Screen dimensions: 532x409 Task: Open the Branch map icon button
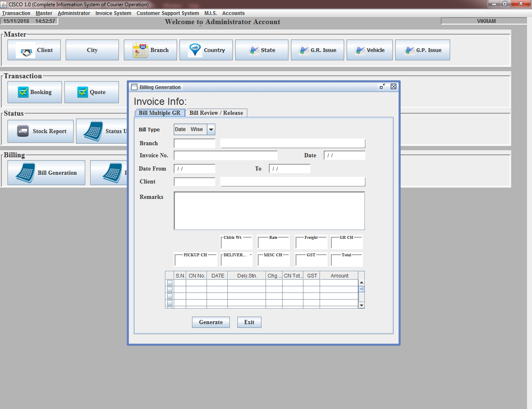[140, 50]
